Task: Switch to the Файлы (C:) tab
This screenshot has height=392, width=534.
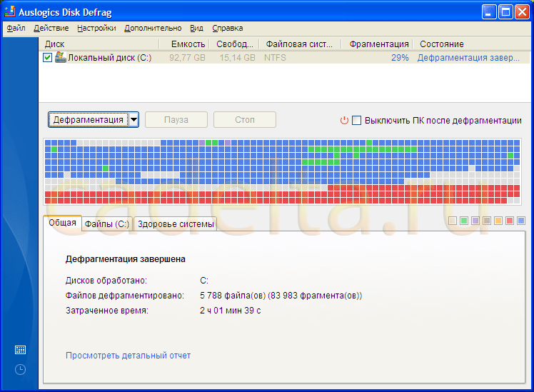Action: [x=107, y=224]
